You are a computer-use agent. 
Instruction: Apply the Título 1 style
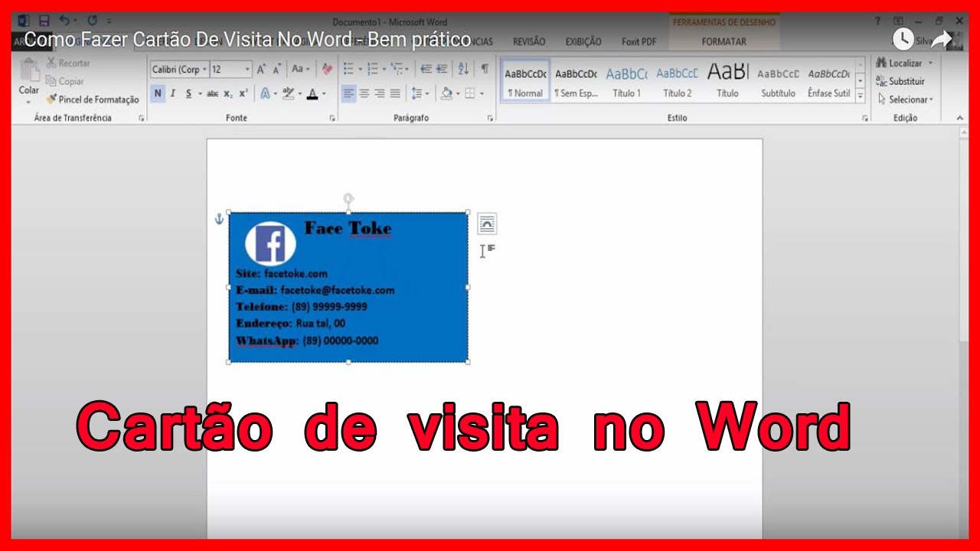coord(626,81)
